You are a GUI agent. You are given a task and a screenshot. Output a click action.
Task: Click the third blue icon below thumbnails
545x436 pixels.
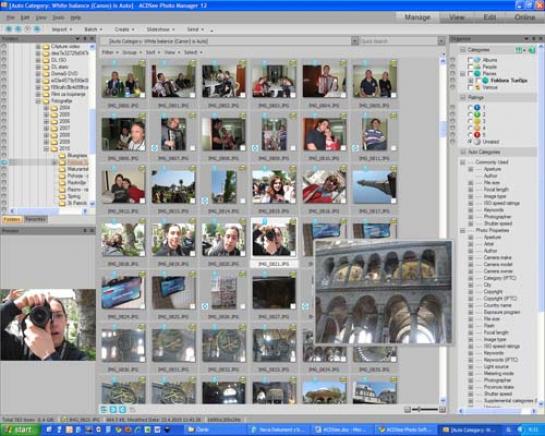coord(122,410)
